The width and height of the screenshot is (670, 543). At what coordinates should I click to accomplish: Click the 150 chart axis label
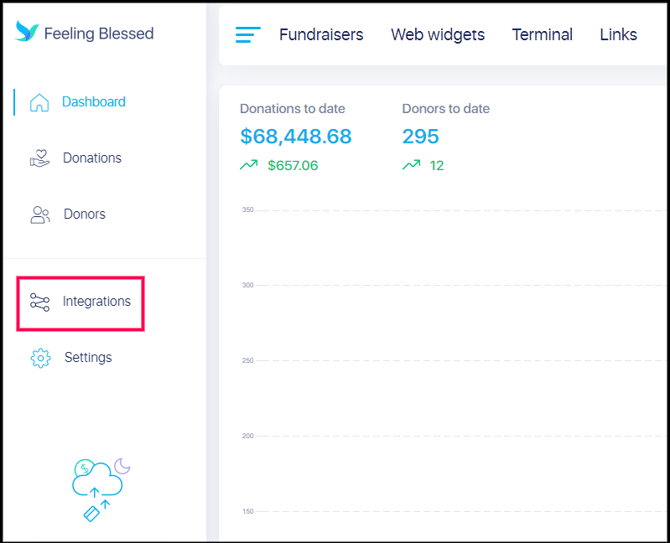pyautogui.click(x=248, y=511)
